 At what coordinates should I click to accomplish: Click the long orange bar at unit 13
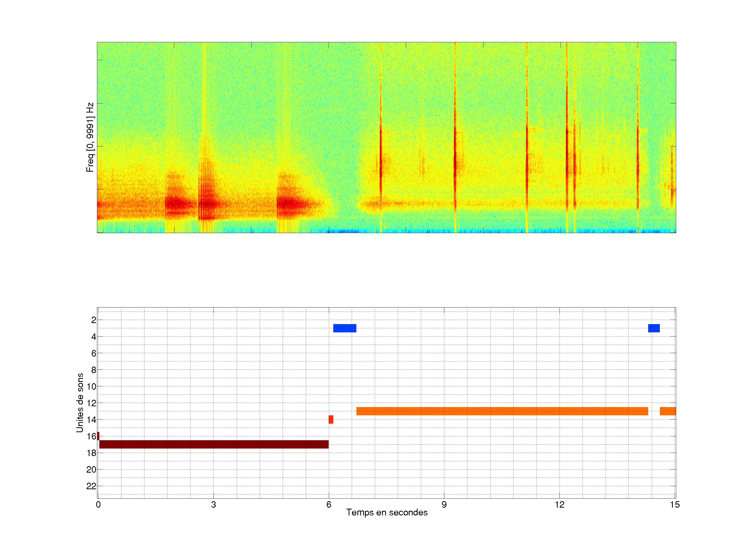(x=502, y=411)
